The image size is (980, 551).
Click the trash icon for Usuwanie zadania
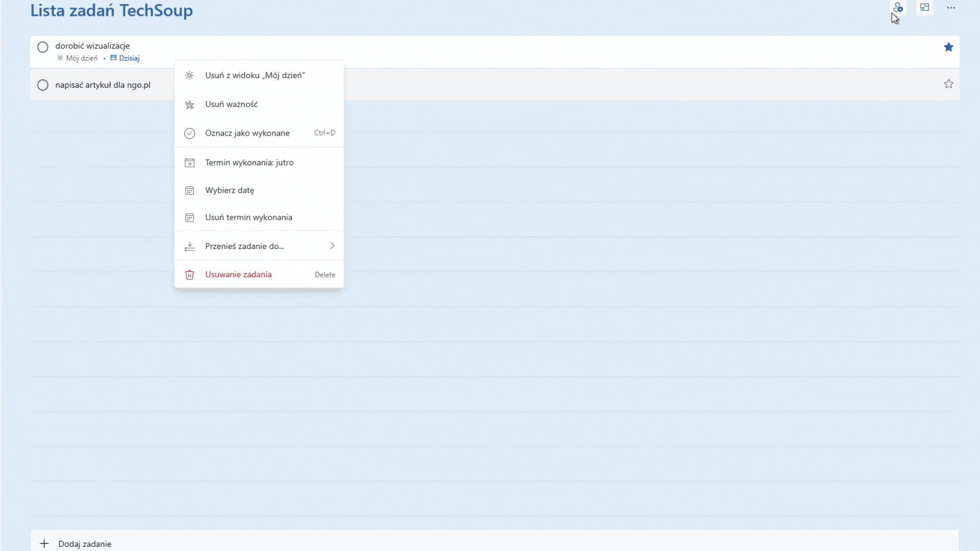189,275
